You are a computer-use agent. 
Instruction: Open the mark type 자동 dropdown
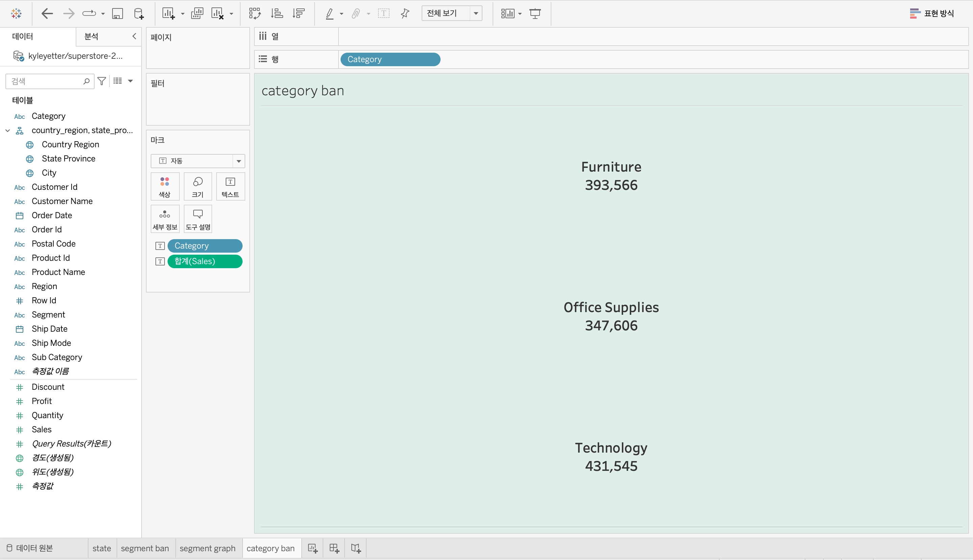[x=198, y=161]
